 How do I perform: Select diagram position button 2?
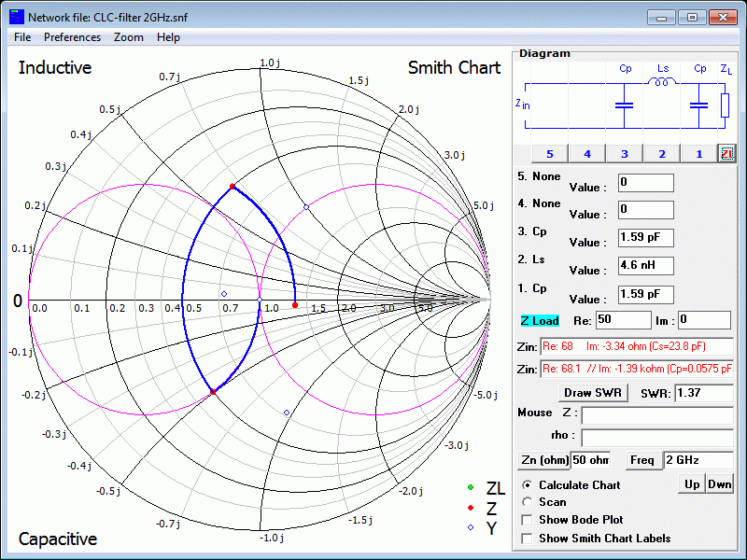tap(662, 154)
